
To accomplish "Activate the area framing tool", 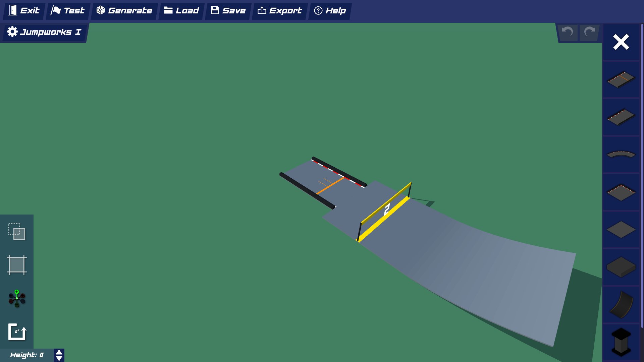I will tap(17, 265).
